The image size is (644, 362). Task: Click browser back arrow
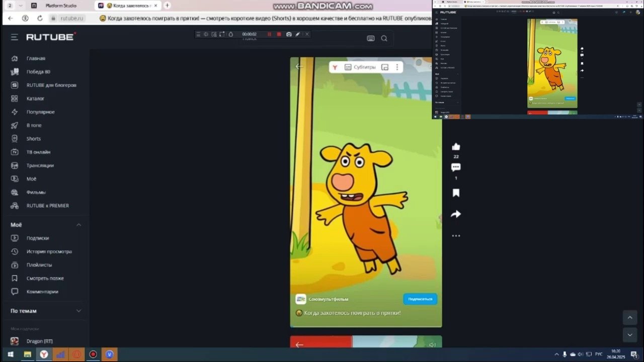(x=11, y=18)
